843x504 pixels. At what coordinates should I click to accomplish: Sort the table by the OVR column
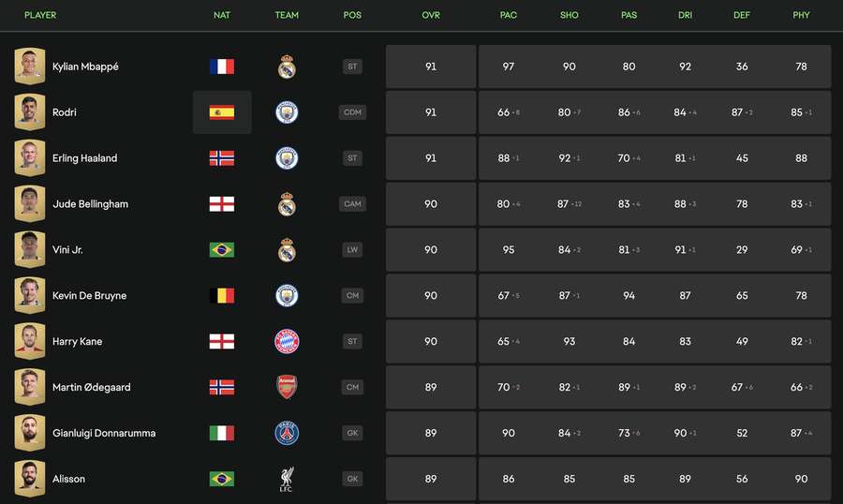(x=431, y=15)
